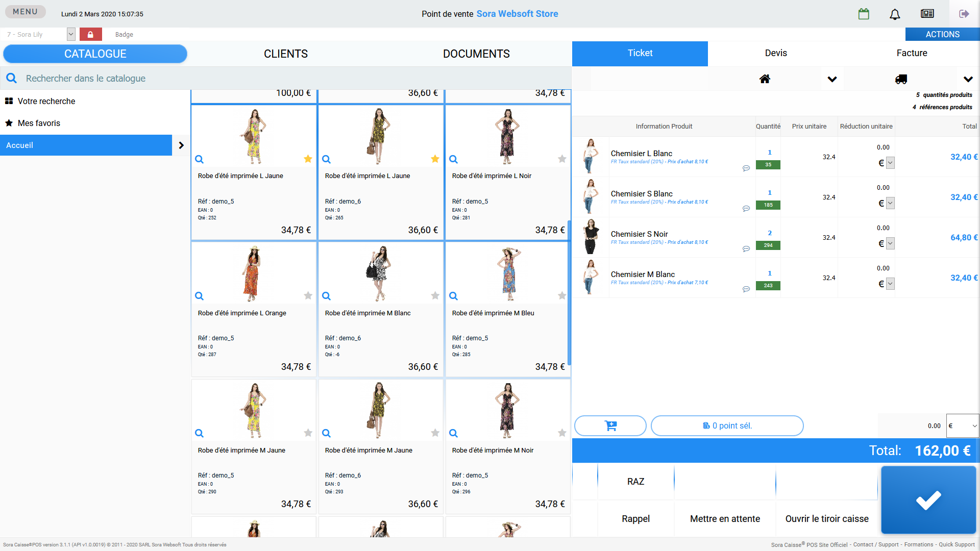This screenshot has height=551, width=980.
Task: Zoom Robe d'été imprimée L Orange via magnifier
Action: (200, 296)
